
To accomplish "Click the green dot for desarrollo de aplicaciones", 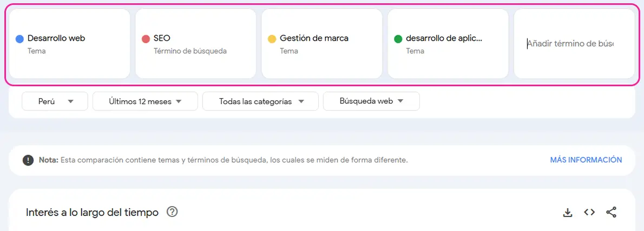I will pyautogui.click(x=398, y=39).
